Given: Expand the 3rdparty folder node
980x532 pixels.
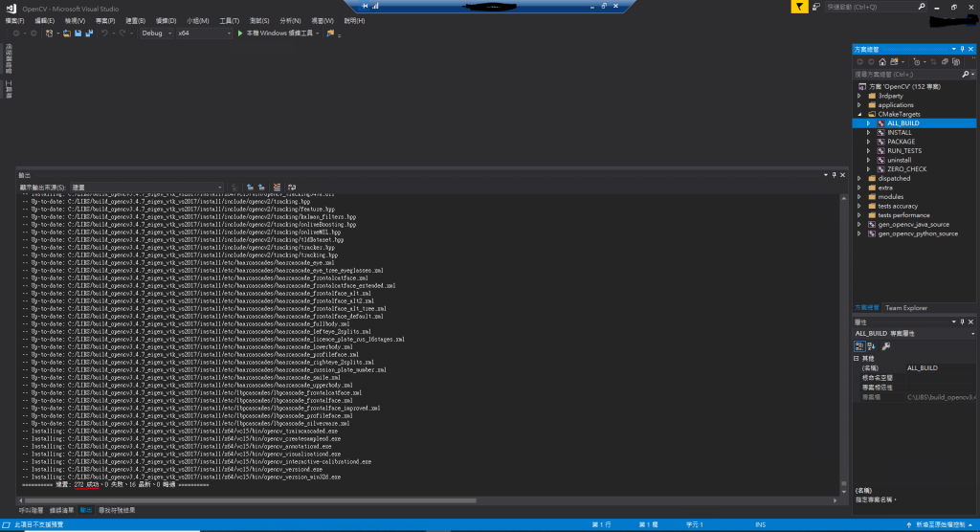Looking at the screenshot, I should pyautogui.click(x=859, y=96).
